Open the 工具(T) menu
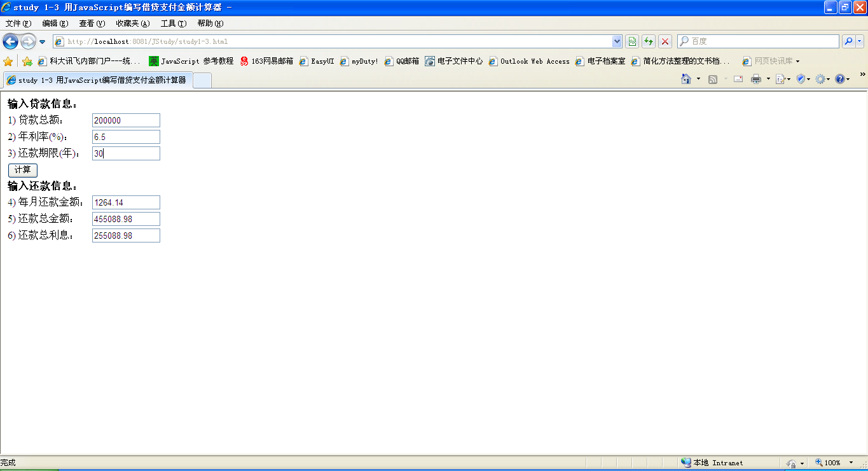 pos(174,24)
